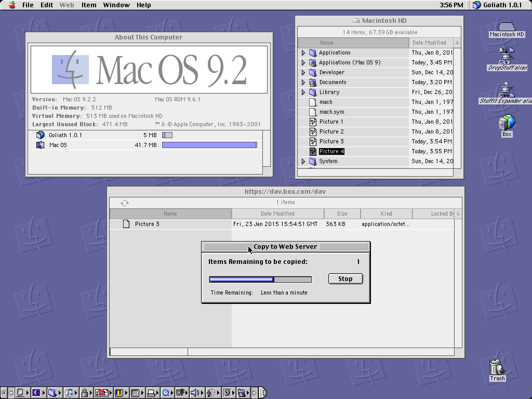
Task: Collapse the Control Strip using its end tab
Action: tap(263, 393)
